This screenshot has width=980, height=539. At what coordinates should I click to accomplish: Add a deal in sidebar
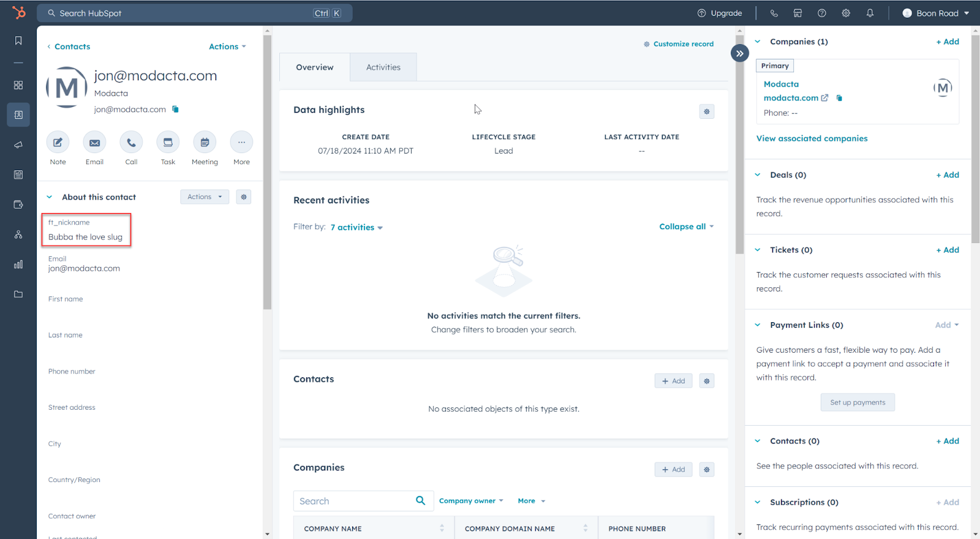948,175
